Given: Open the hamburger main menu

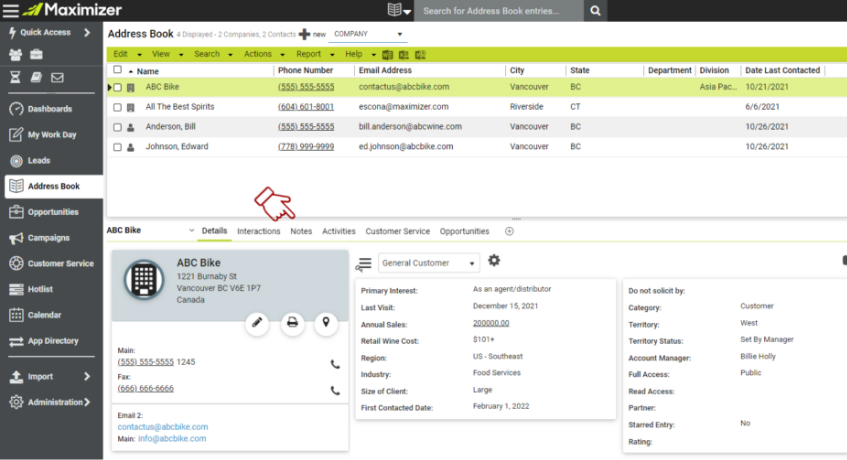Looking at the screenshot, I should coord(11,10).
